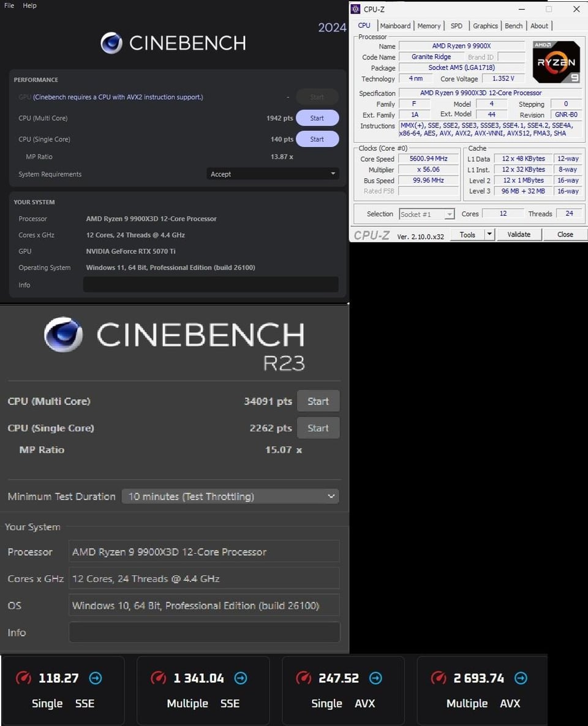
Task: Click the Tools button in CPU-Z
Action: 467,234
